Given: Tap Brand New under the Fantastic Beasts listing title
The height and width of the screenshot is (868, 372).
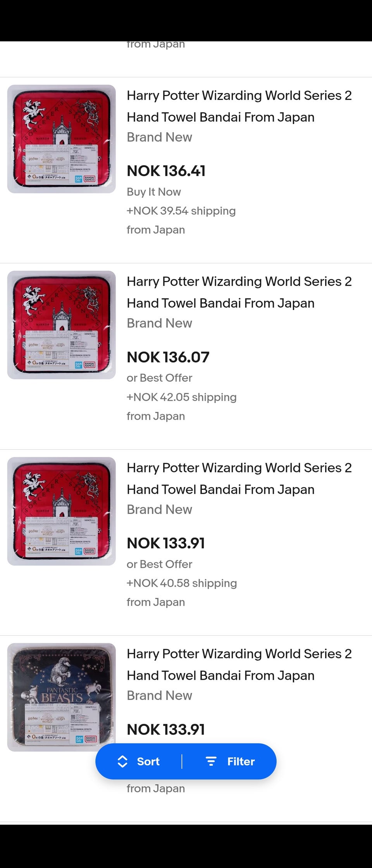Looking at the screenshot, I should (159, 696).
